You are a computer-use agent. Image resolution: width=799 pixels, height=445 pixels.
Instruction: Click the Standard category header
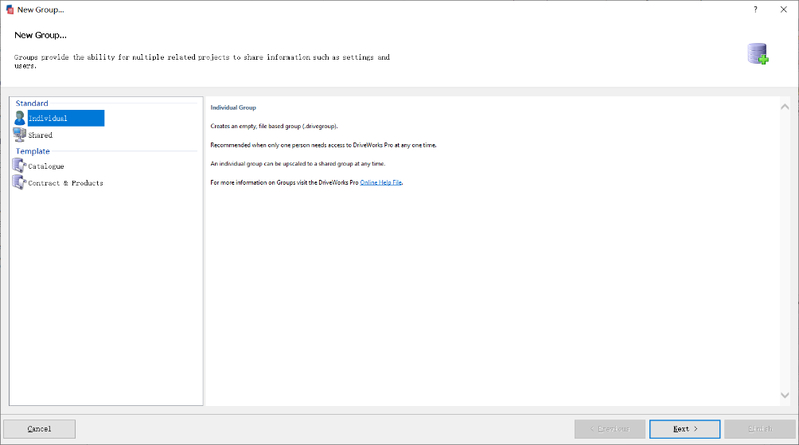point(32,103)
